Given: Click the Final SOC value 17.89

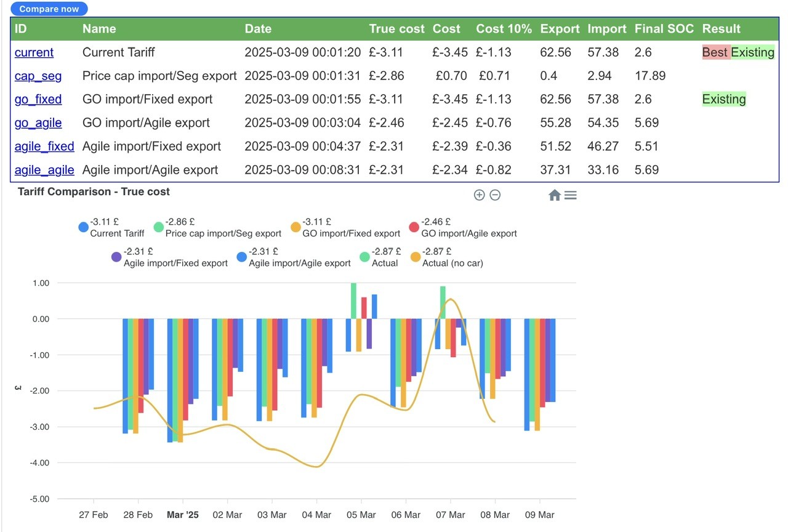Looking at the screenshot, I should 650,76.
